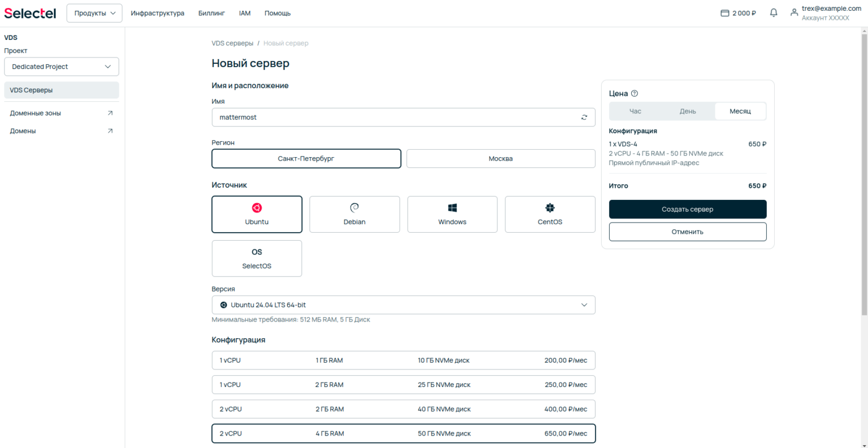This screenshot has width=868, height=448.
Task: Select 1 vCPU 2 ГБ RAM configuration
Action: pyautogui.click(x=404, y=385)
